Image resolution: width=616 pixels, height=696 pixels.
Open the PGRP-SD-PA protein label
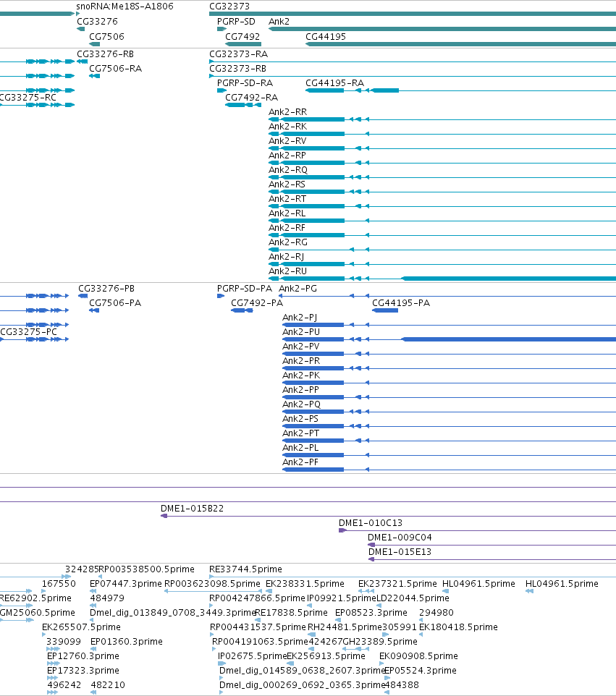click(245, 289)
